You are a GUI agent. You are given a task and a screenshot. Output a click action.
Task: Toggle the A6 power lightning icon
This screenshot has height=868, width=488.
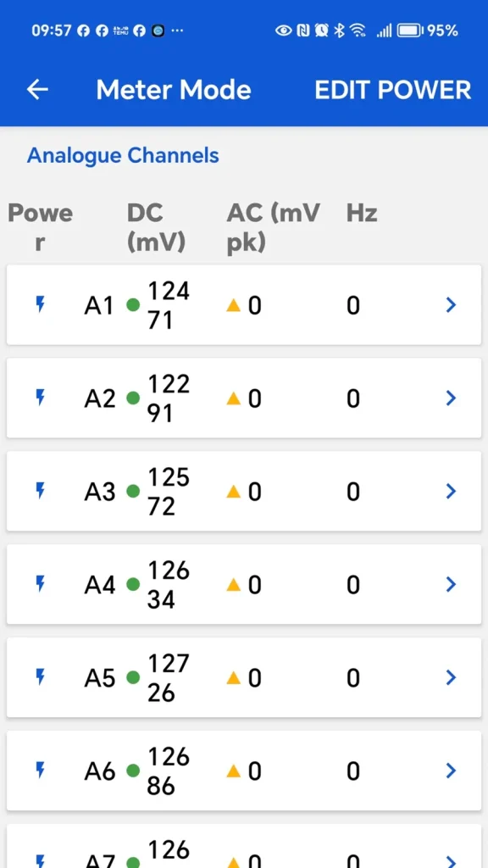pos(40,770)
